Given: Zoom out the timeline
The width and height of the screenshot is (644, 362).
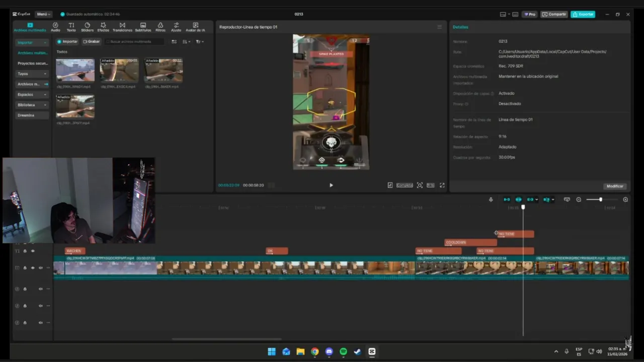Looking at the screenshot, I should pyautogui.click(x=579, y=200).
